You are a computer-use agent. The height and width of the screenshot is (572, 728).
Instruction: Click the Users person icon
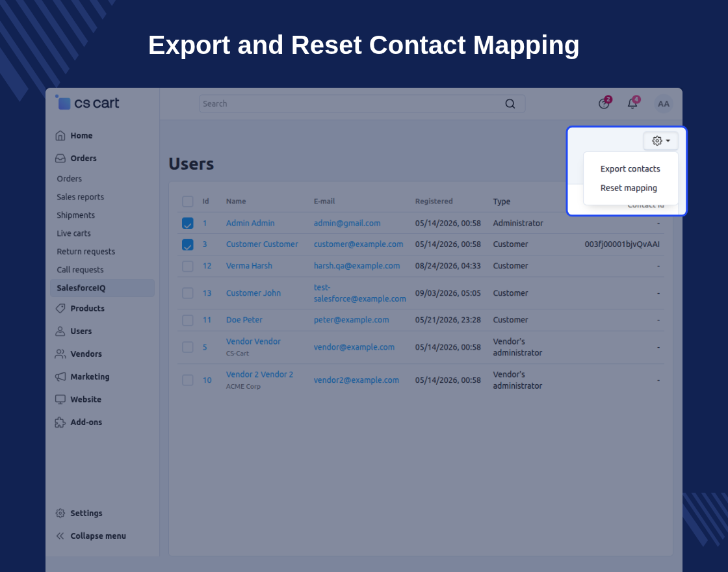pos(60,331)
